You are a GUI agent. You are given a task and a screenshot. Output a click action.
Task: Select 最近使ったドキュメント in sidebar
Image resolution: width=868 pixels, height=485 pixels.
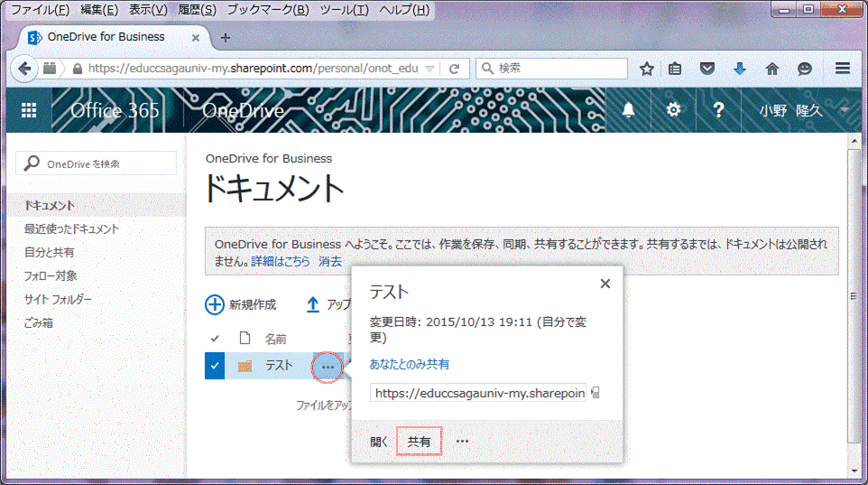pyautogui.click(x=71, y=229)
